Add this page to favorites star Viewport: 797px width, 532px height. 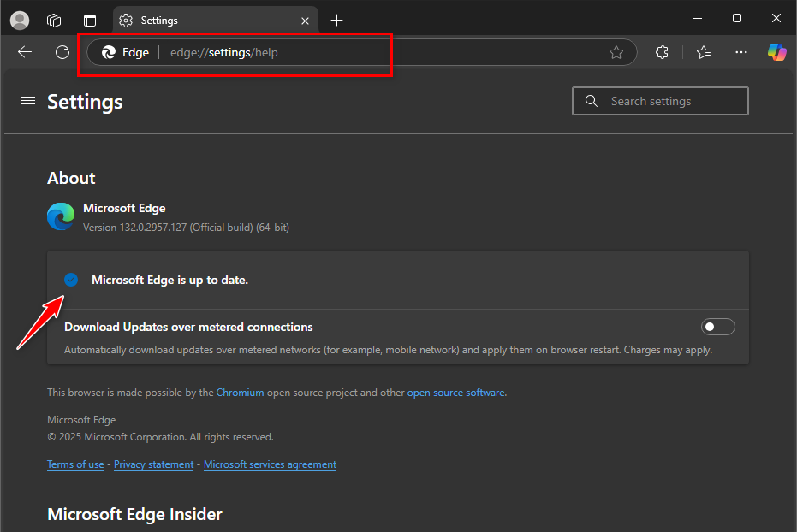616,52
